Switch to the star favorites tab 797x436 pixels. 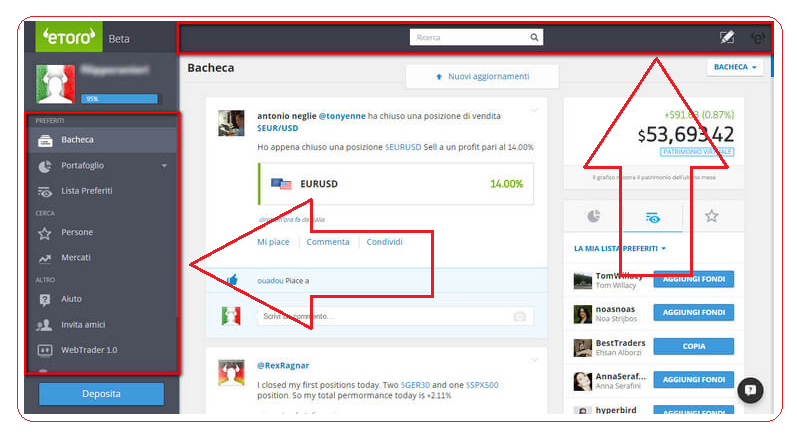point(712,216)
